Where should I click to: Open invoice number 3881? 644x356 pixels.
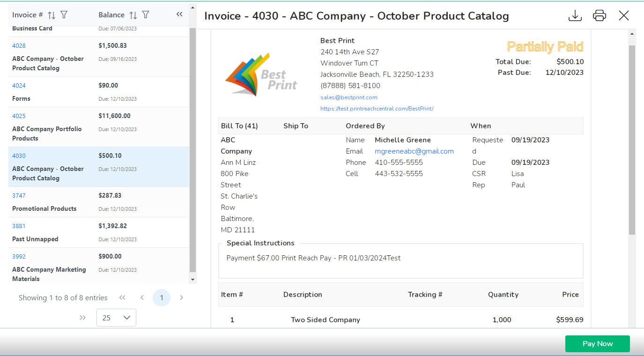tap(19, 226)
